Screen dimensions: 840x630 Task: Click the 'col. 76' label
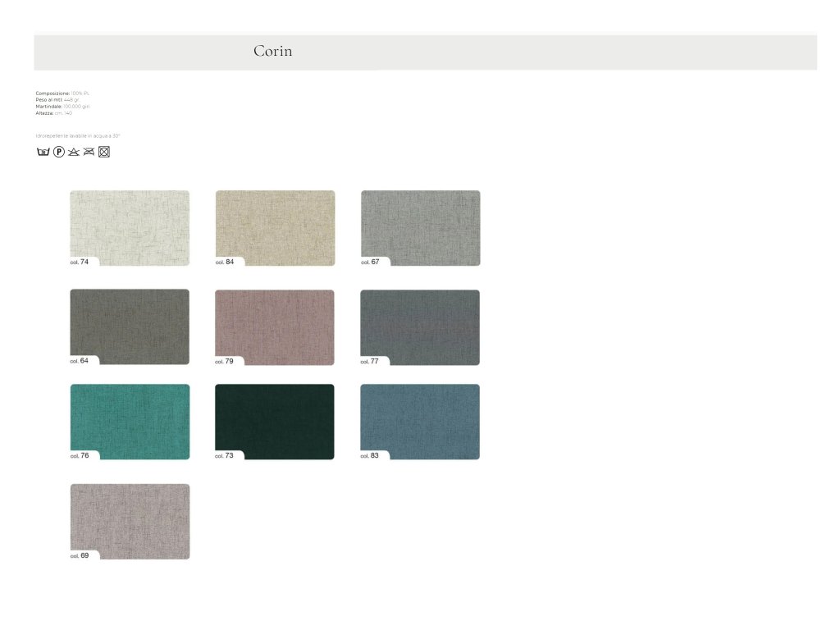tap(80, 456)
